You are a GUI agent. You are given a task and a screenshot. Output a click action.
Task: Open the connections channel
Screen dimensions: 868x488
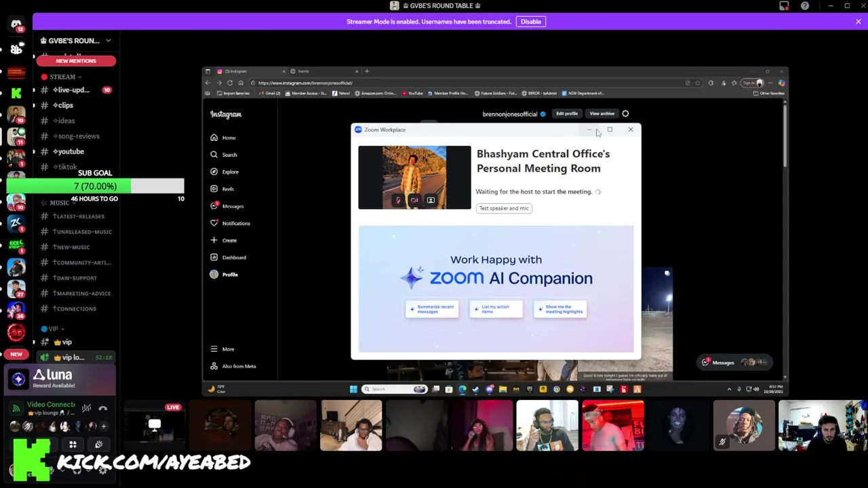(x=75, y=309)
